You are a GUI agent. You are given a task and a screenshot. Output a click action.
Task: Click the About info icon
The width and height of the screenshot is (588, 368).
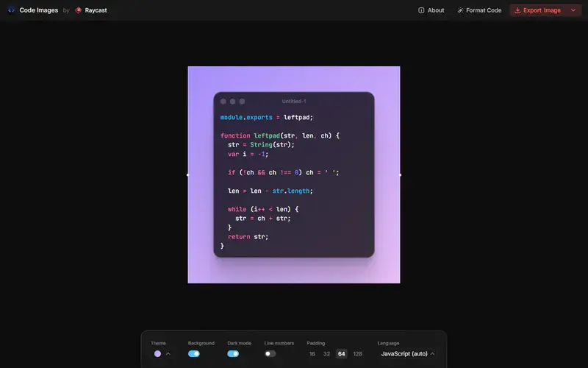[x=421, y=10]
